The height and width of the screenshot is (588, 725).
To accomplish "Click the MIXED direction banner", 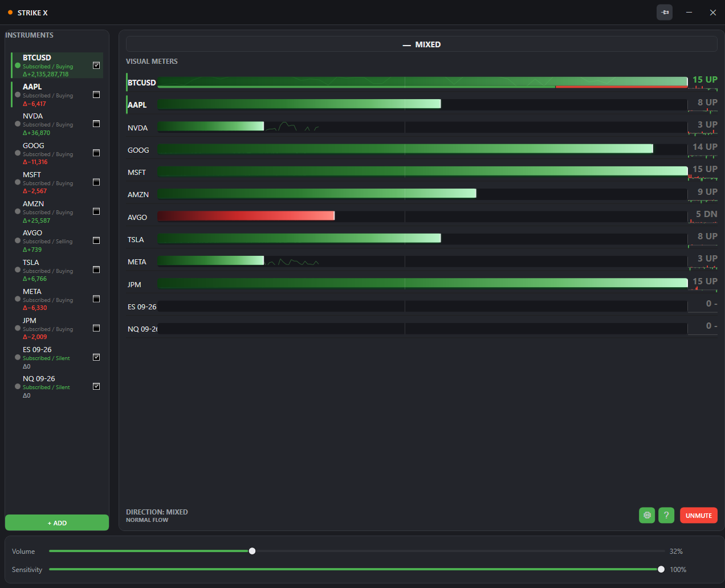I will click(422, 44).
